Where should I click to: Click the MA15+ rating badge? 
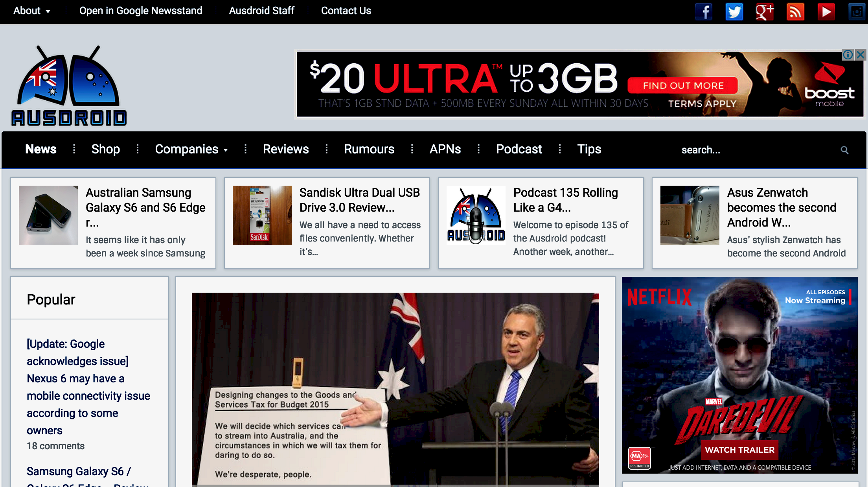click(640, 458)
